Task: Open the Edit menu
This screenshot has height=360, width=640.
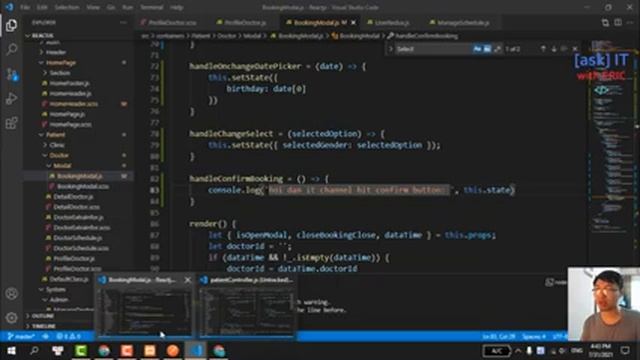Action: coord(42,7)
